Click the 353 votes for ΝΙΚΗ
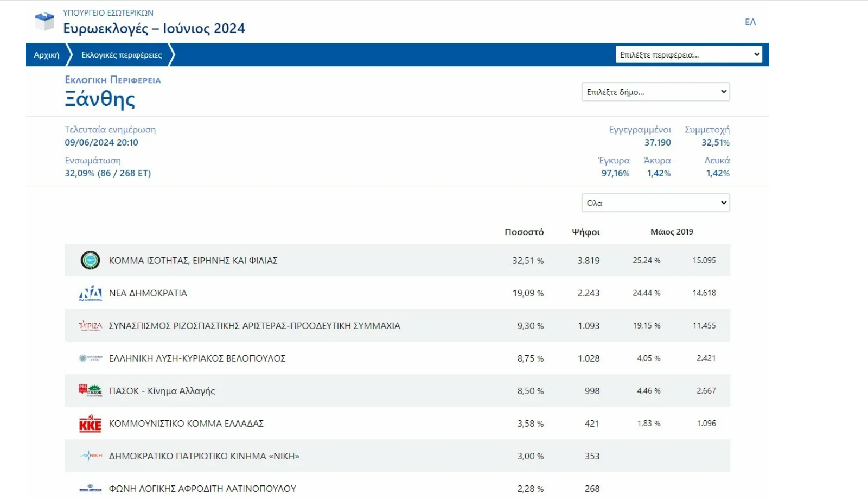 point(592,456)
